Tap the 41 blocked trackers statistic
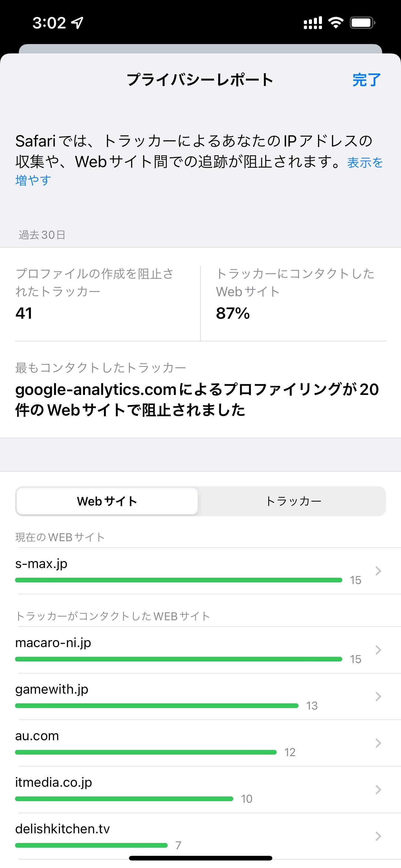The image size is (401, 868). [x=24, y=313]
